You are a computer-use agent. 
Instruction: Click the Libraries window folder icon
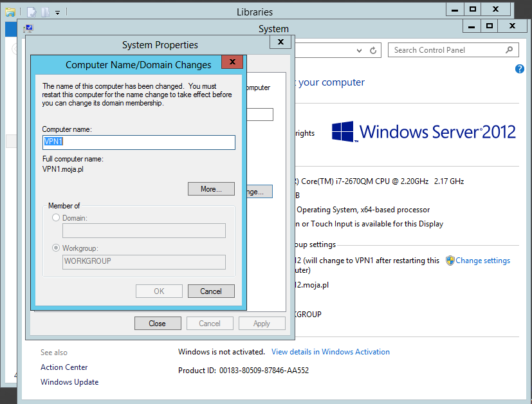[x=10, y=12]
